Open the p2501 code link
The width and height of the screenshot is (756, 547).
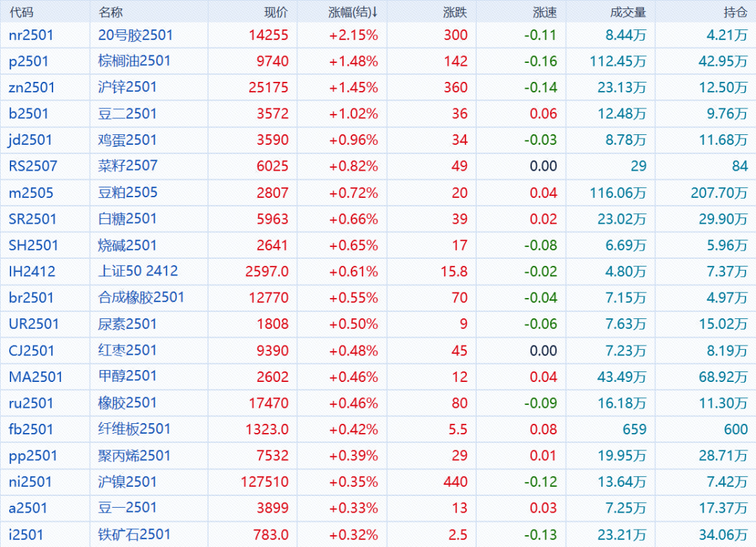[x=29, y=62]
